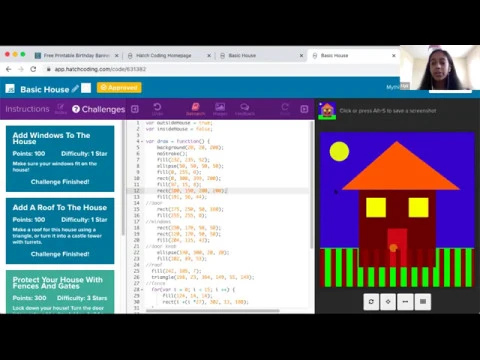Viewport: 480px width, 360px height.
Task: Open Protect Your House With Fences challenge
Action: tap(60, 292)
